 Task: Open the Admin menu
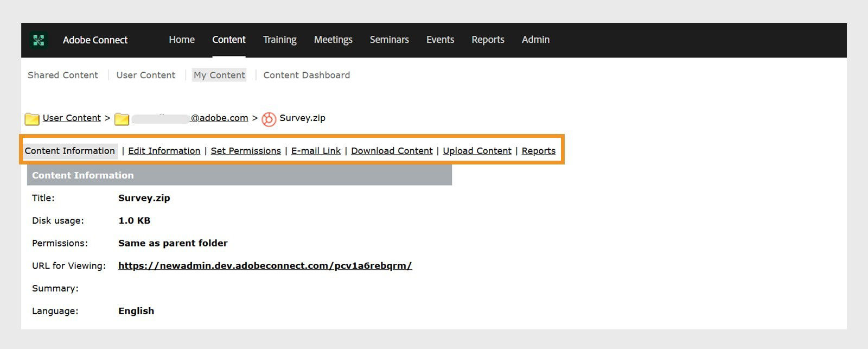[535, 40]
